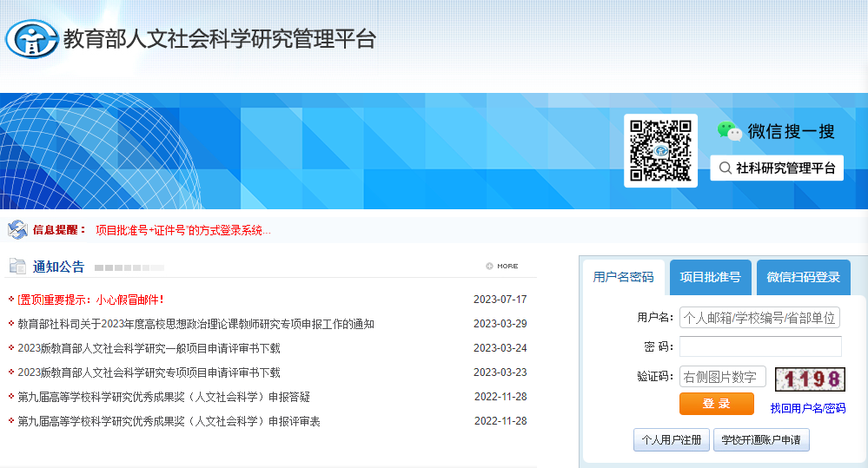
Task: Click the 密码 password field
Action: (759, 346)
